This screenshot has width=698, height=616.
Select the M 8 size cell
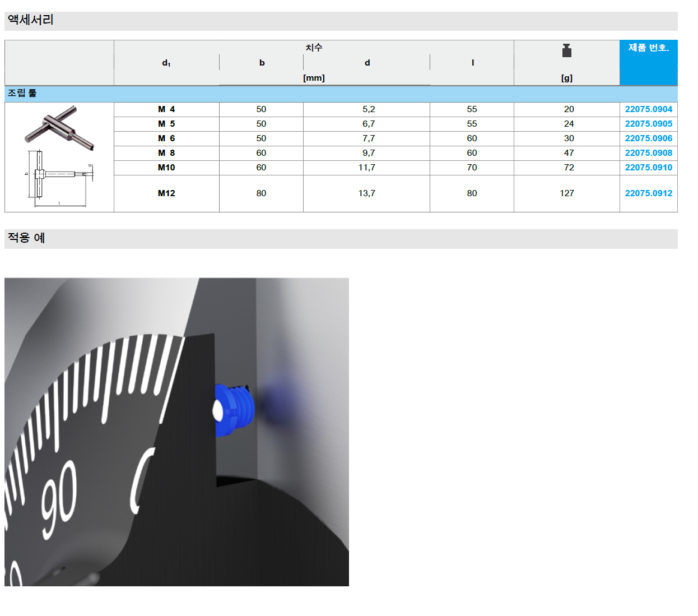[166, 153]
